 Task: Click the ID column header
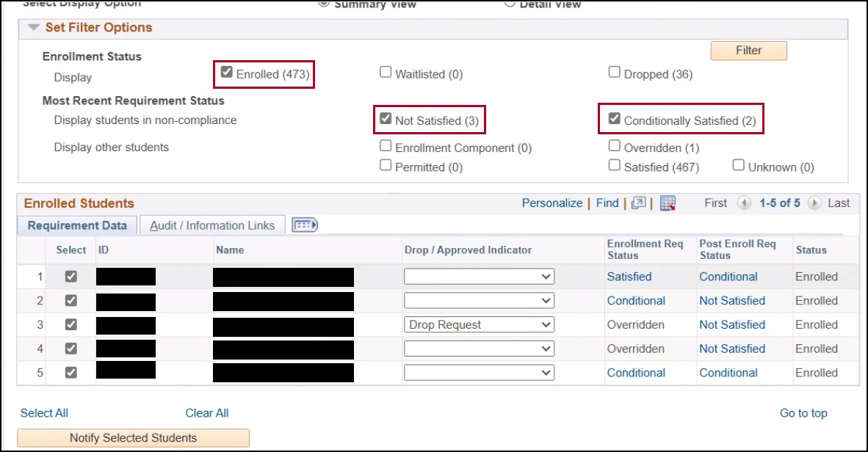pos(104,250)
